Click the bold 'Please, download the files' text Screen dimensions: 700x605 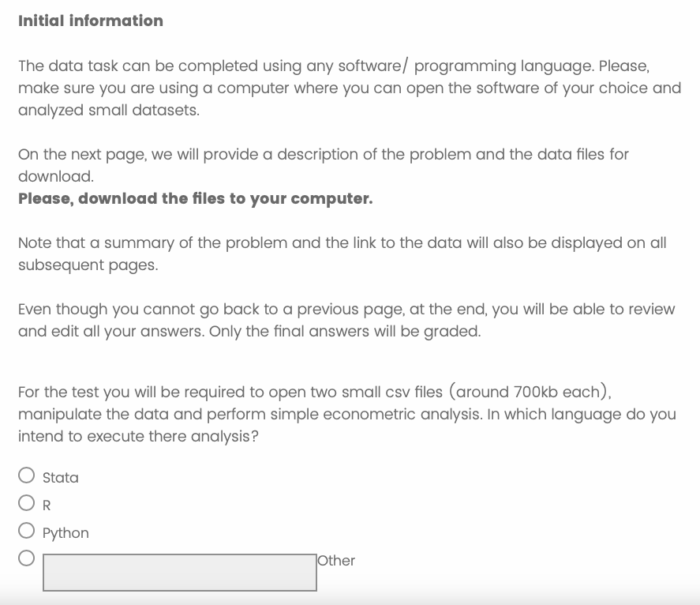click(x=195, y=198)
